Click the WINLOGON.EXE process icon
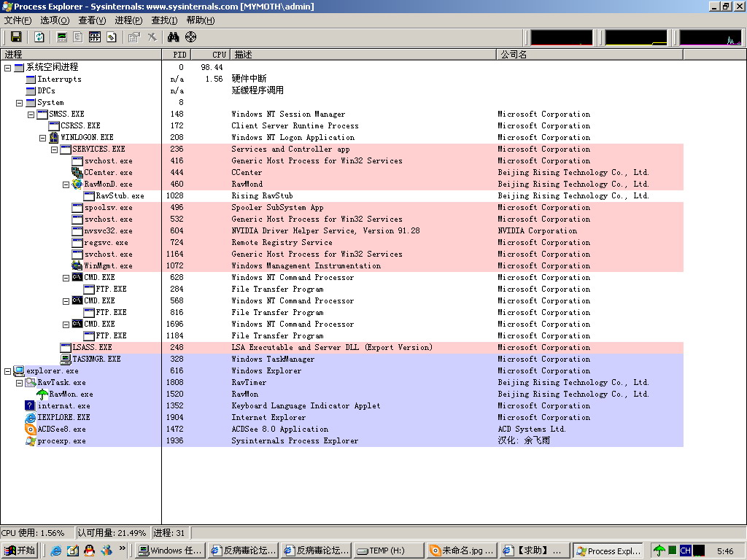 coord(54,137)
